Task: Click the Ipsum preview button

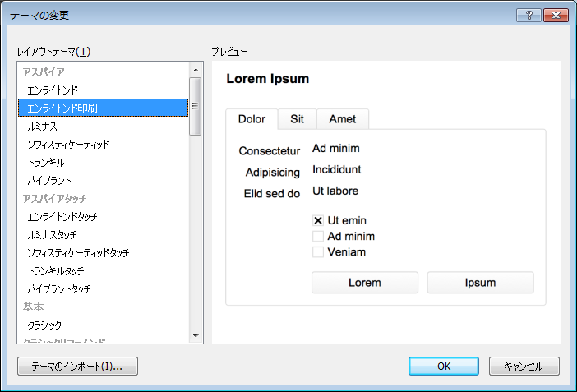Action: click(480, 283)
